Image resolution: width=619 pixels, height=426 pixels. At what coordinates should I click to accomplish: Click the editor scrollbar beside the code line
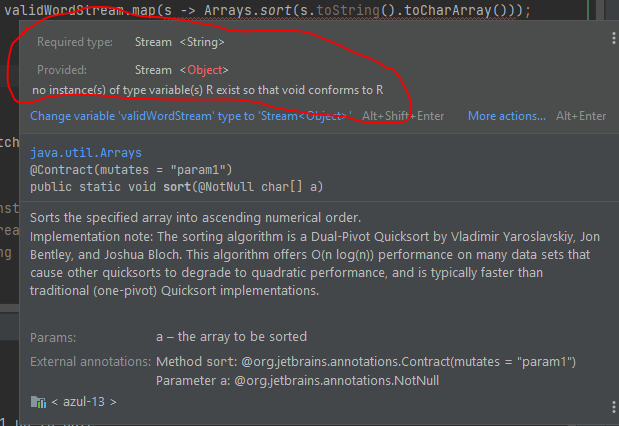(600, 10)
